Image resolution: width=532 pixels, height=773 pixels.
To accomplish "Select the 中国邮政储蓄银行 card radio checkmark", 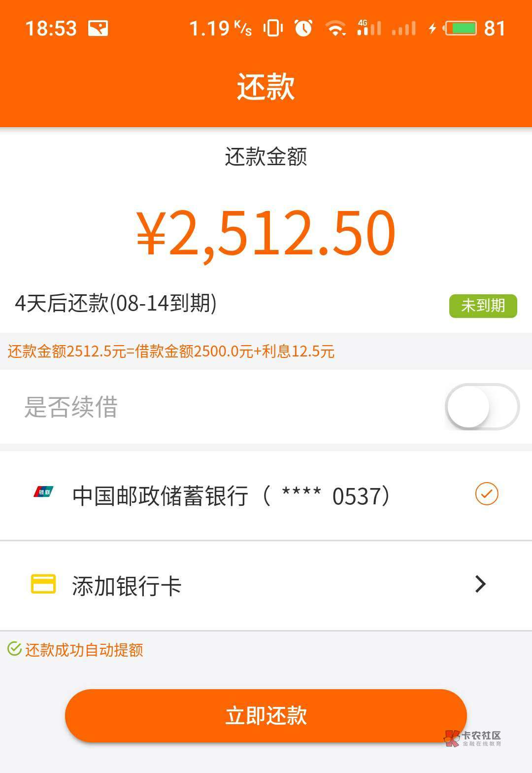I will pyautogui.click(x=487, y=494).
